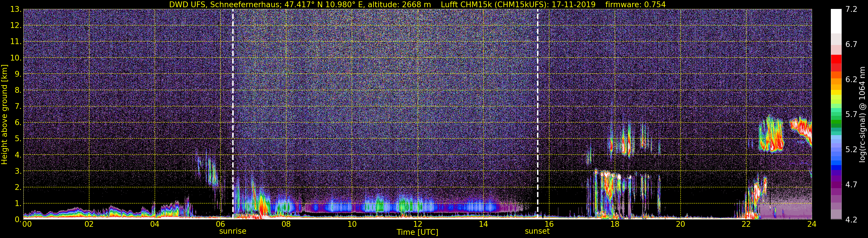Click the y-axis tick label '13.'
868x238 pixels.
tap(16, 9)
